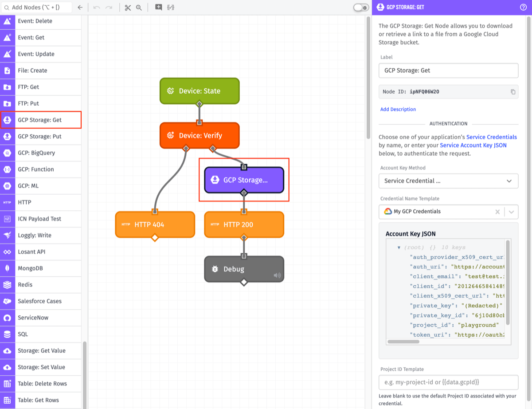Image resolution: width=532 pixels, height=409 pixels.
Task: Select GCP: ML palette node
Action: (41, 186)
